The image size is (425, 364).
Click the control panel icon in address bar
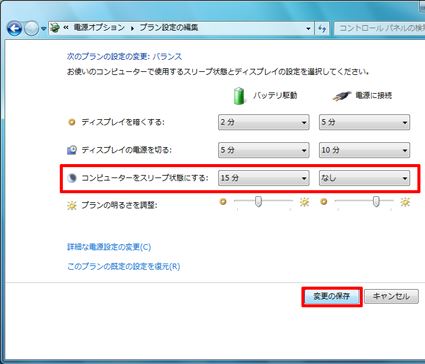click(x=55, y=28)
